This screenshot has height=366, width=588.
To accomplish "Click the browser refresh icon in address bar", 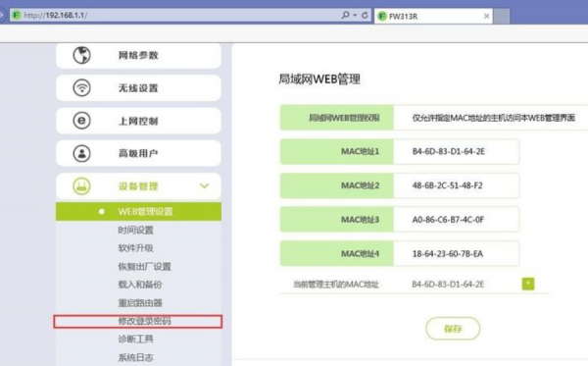I will [x=365, y=16].
